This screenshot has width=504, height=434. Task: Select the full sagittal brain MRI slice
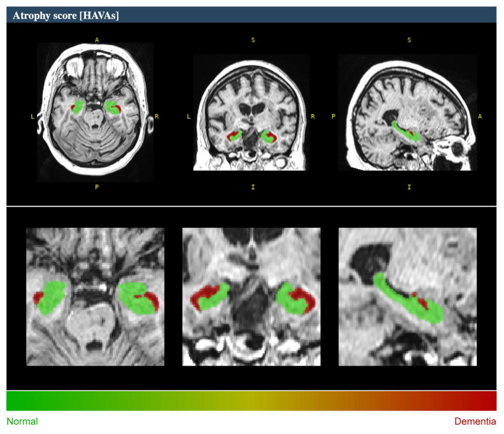coord(408,112)
